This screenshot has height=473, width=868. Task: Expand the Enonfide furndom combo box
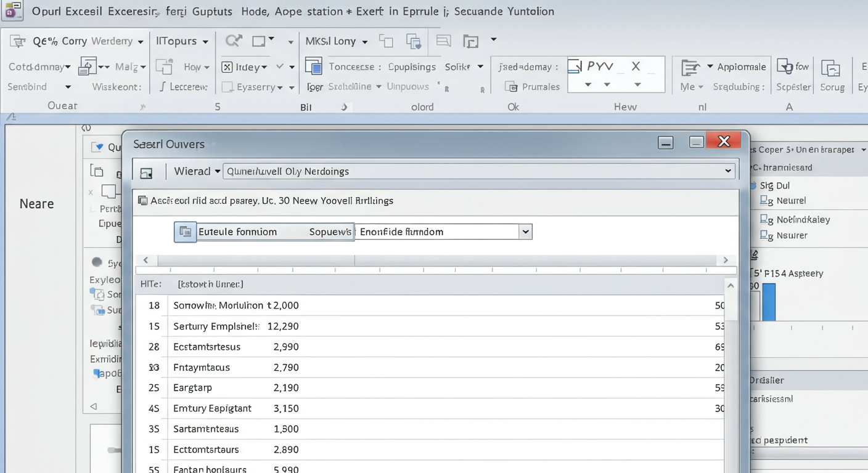pos(525,232)
